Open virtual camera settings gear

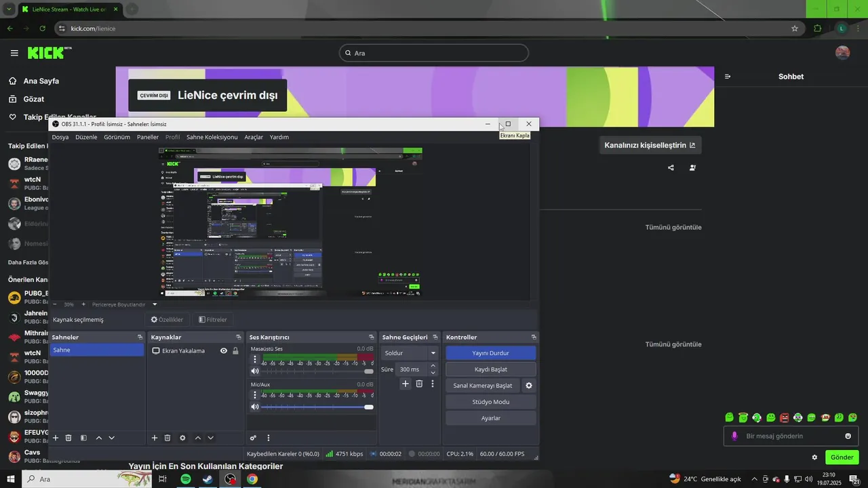point(529,386)
